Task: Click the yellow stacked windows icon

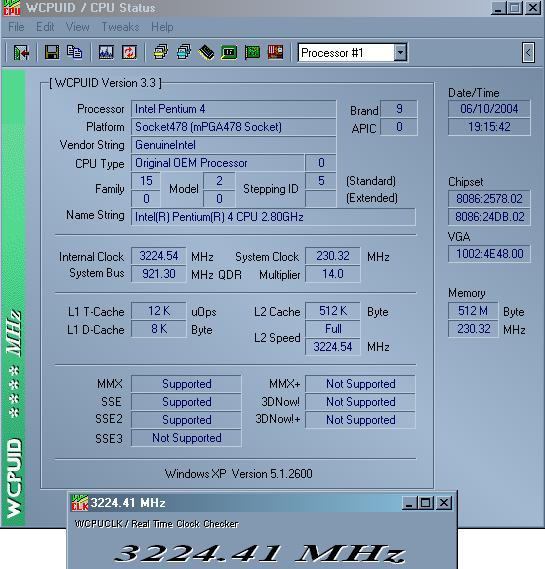Action: click(x=160, y=52)
